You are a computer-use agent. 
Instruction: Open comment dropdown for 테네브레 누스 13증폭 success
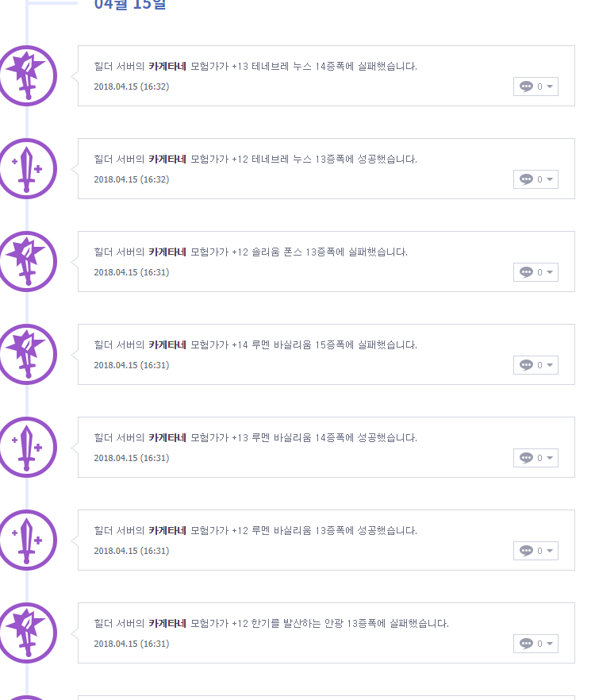coord(535,179)
